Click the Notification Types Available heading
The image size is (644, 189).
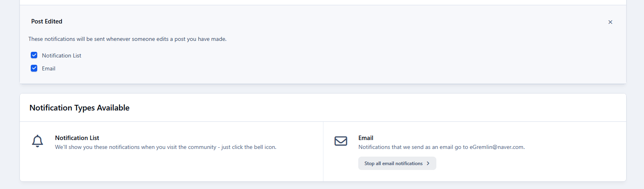point(79,108)
